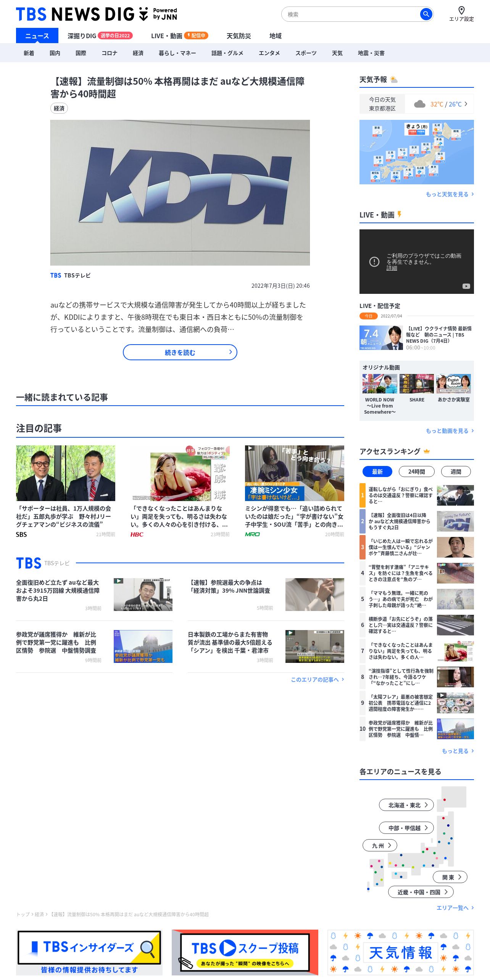Viewport: 490px width, 980px height.
Task: Click the blue search magnifier button
Action: (426, 14)
